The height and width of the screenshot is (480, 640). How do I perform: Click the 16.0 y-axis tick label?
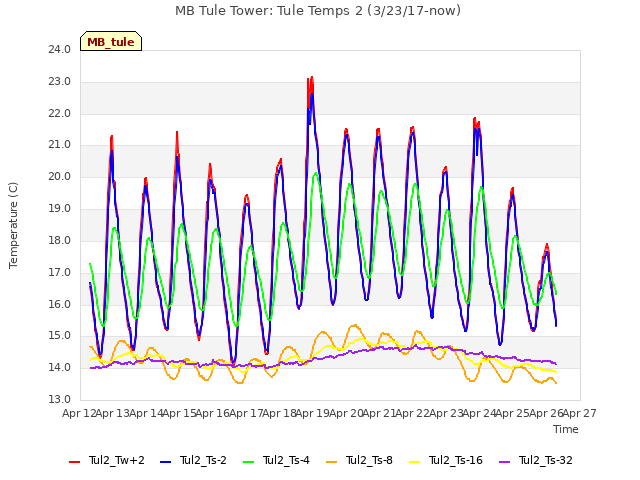coord(60,304)
